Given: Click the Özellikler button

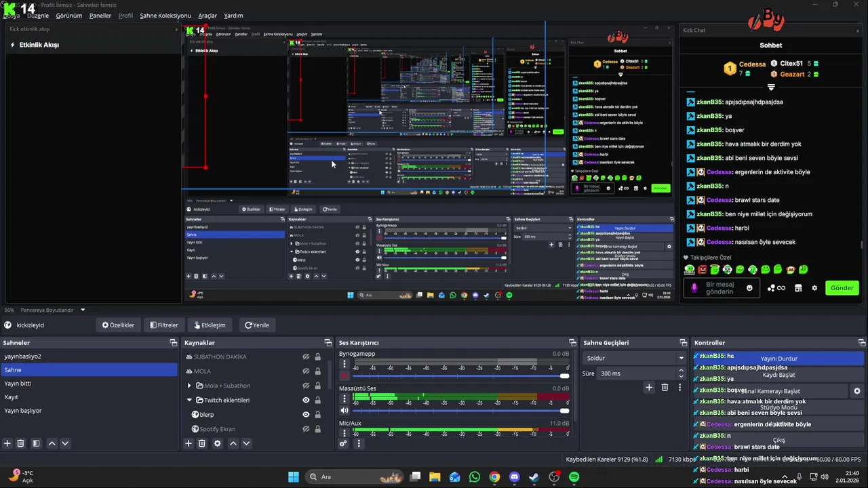Looking at the screenshot, I should (x=119, y=325).
